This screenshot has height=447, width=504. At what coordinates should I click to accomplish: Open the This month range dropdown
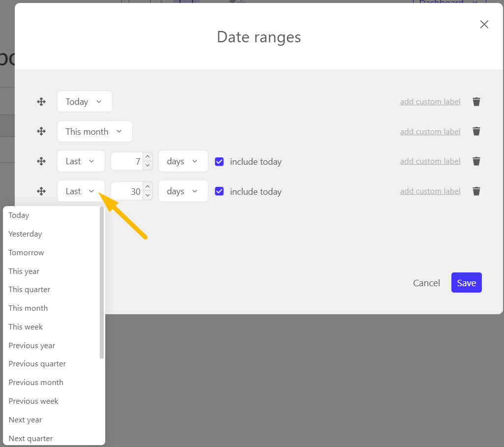(x=95, y=131)
